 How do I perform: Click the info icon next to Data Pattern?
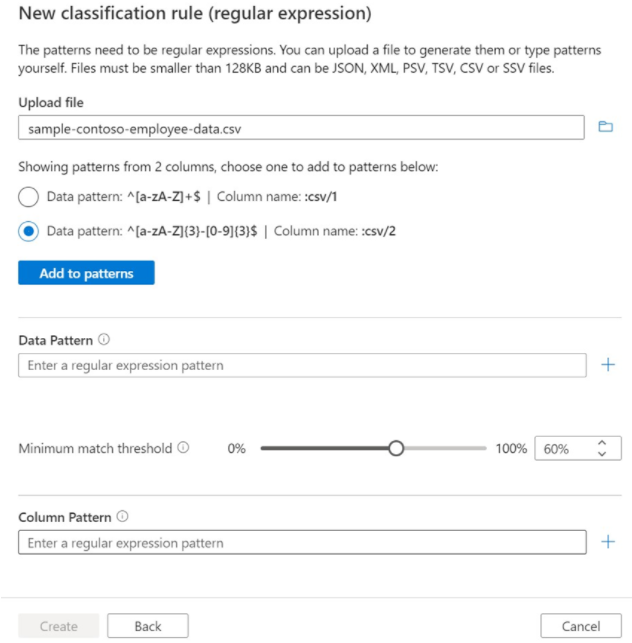coord(104,340)
